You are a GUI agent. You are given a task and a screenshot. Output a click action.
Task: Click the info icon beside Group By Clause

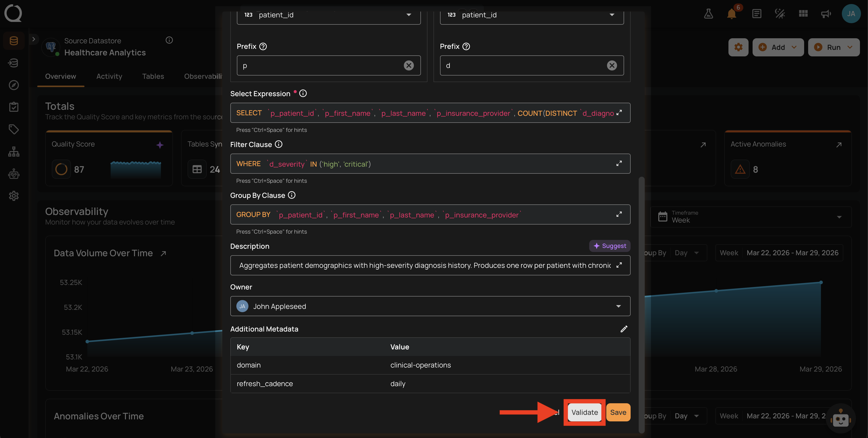291,195
